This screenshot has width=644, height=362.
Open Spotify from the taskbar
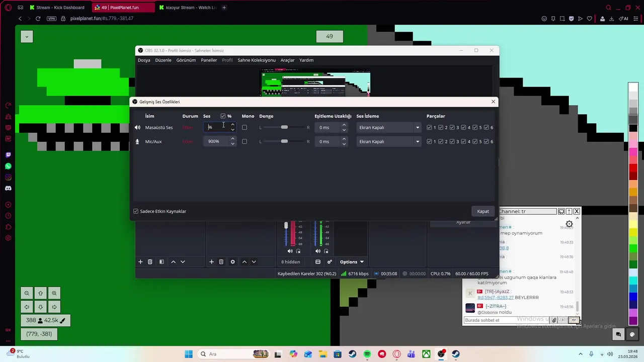tap(367, 354)
